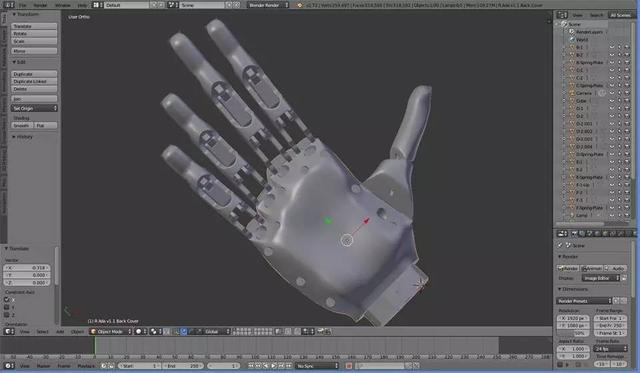Click the play animation button in timeline
The height and width of the screenshot is (373, 640).
point(274,366)
